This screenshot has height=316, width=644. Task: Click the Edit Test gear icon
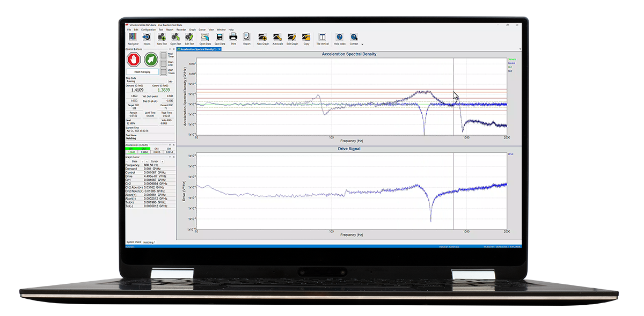(x=189, y=38)
